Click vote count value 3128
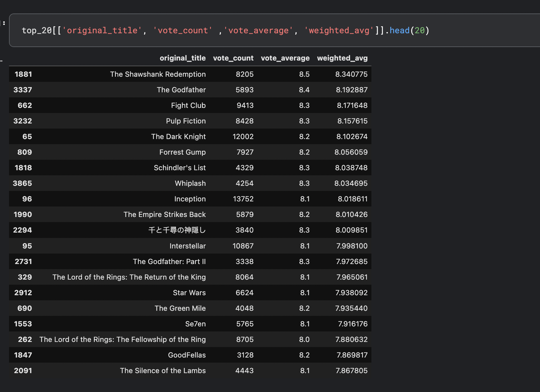Image resolution: width=540 pixels, height=392 pixels. coord(245,355)
